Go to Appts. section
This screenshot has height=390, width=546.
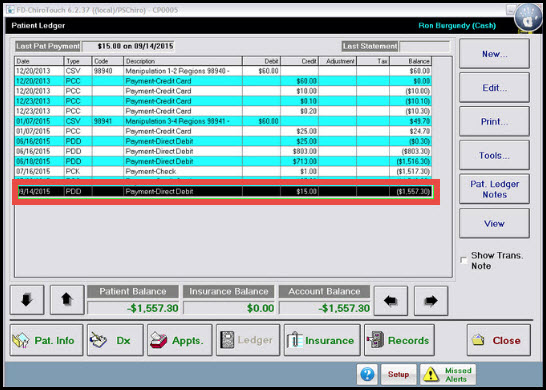pyautogui.click(x=180, y=340)
